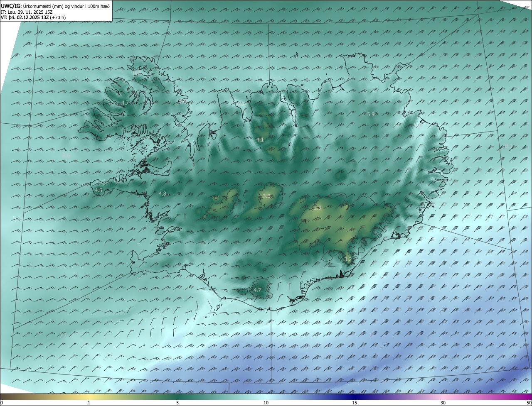Screen dimensions: 532x406
Task: Pick the pale yellow segment of the color bar
Action: tap(89, 396)
